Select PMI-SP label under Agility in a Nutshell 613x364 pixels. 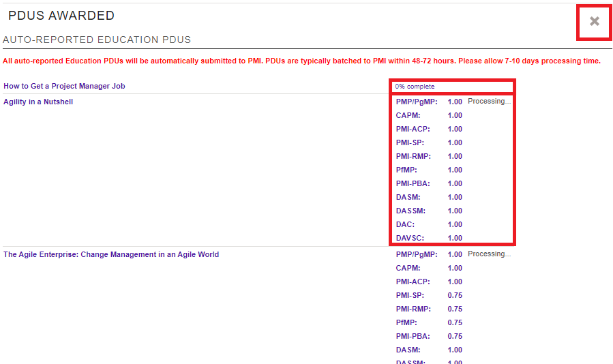(x=410, y=142)
